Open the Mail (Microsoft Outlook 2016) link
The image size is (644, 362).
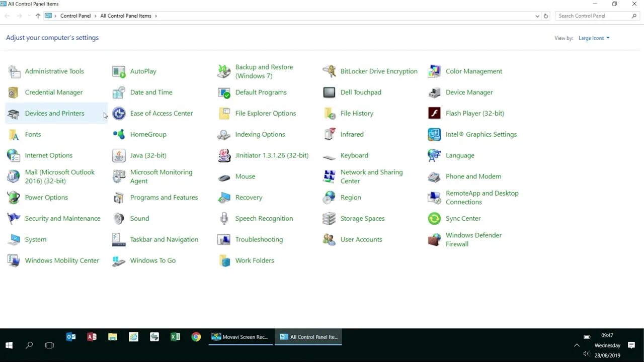(60, 176)
